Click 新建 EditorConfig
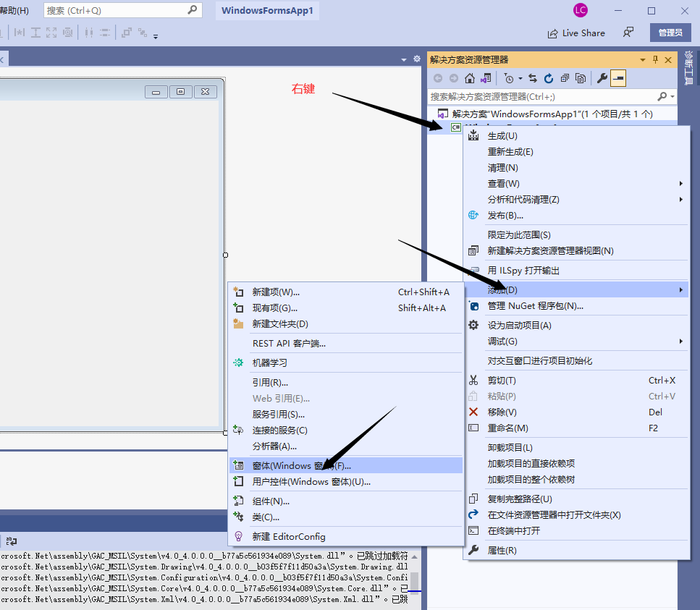This screenshot has height=610, width=700. tap(345, 537)
